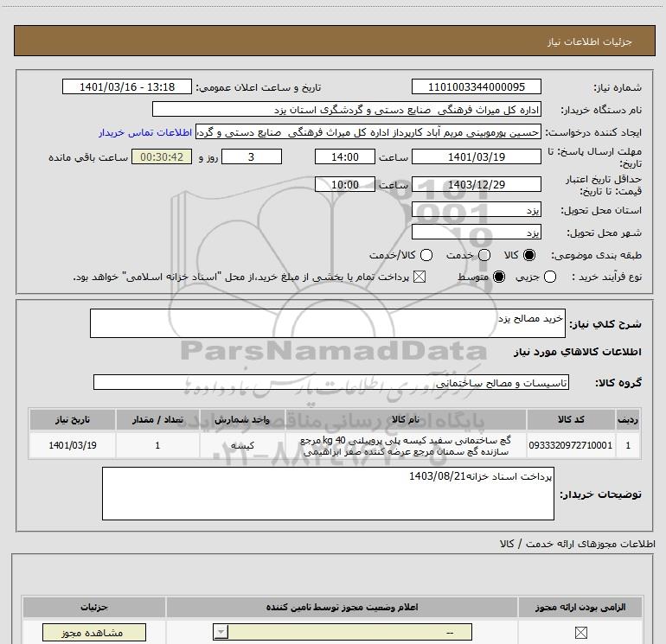This screenshot has width=666, height=644.
Task: Click the validity time 10:00 field
Action: click(345, 185)
